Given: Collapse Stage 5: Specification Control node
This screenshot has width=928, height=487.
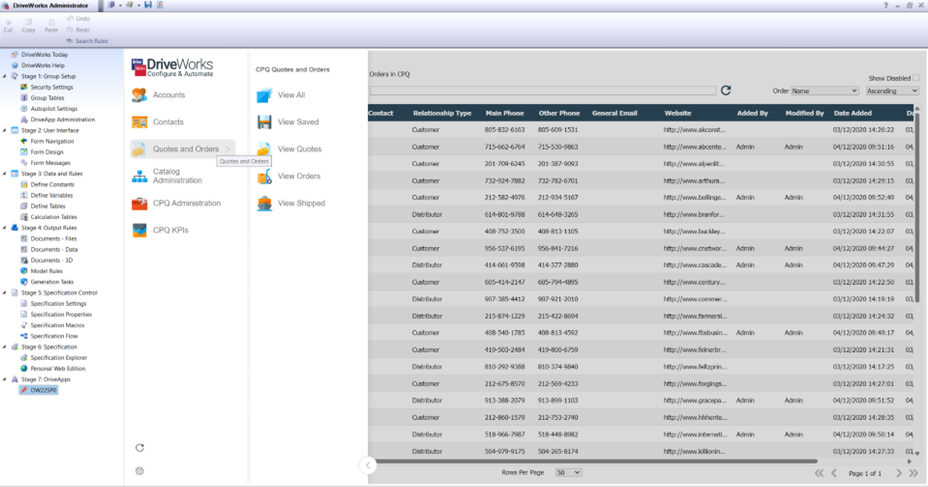Looking at the screenshot, I should [5, 293].
